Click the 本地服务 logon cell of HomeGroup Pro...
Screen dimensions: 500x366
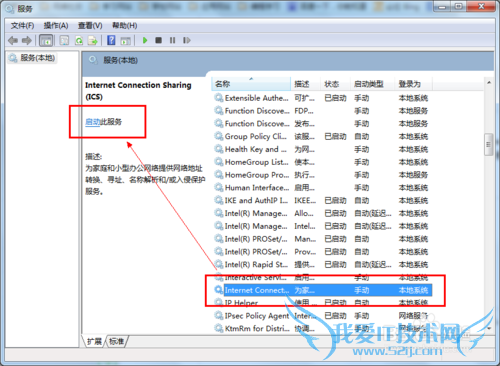point(413,175)
